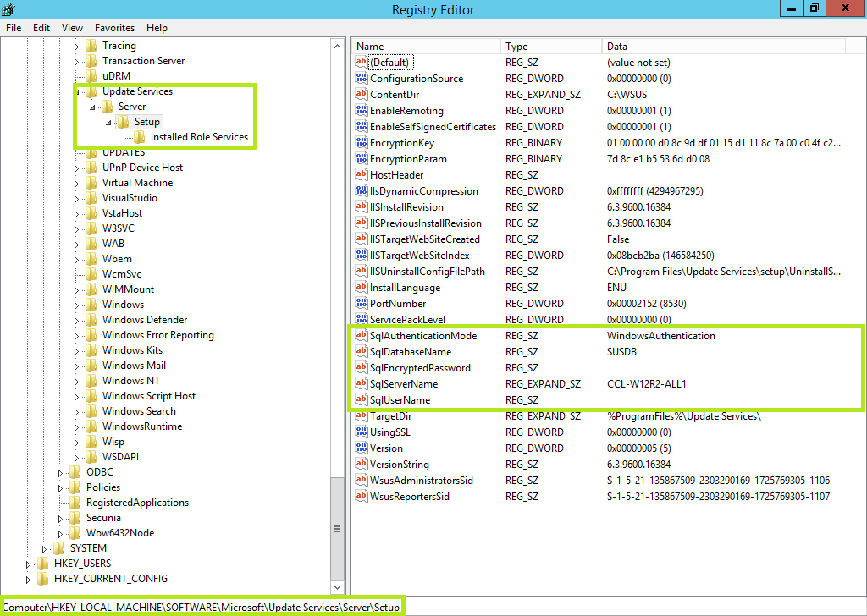Click the EncryptionKey binary value icon

(361, 142)
